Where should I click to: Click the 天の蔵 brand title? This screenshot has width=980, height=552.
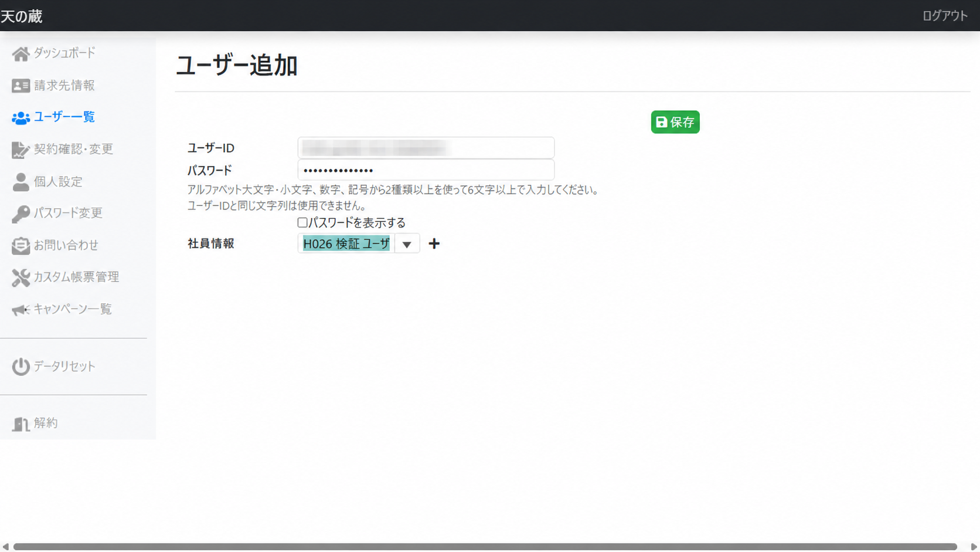tap(21, 16)
